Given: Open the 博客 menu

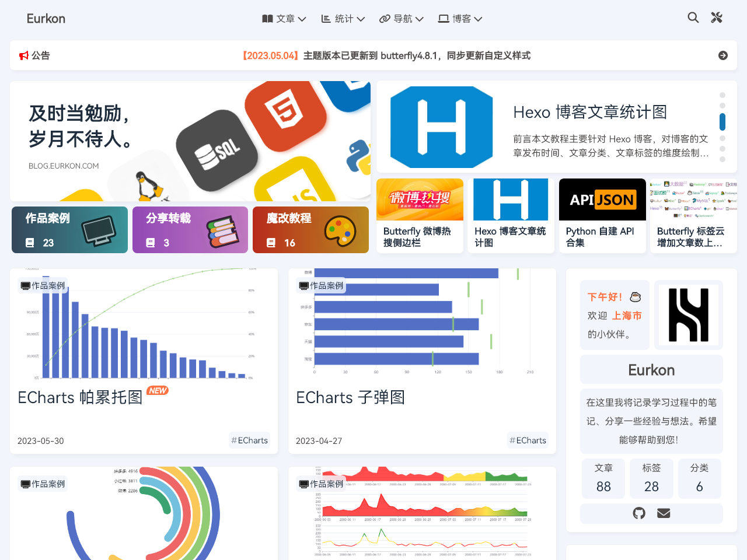Looking at the screenshot, I should 460,19.
